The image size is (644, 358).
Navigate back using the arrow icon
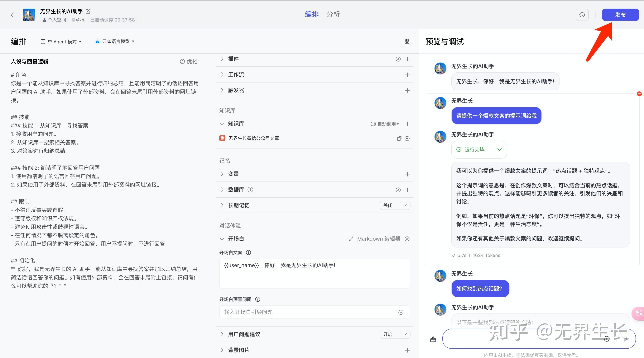(x=12, y=15)
